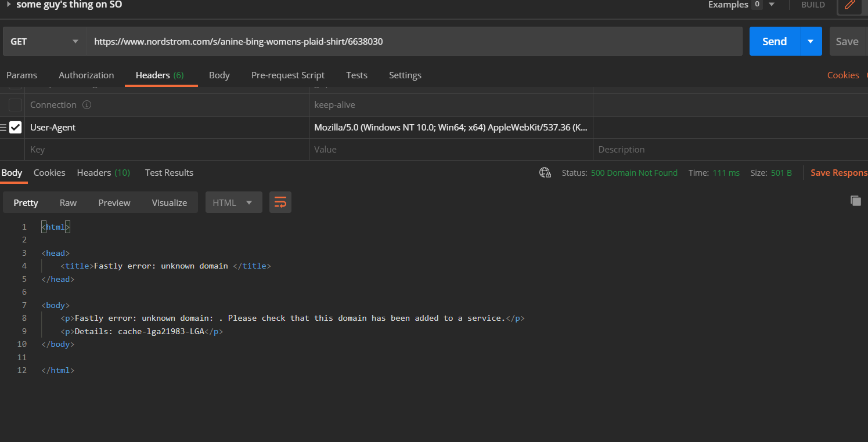Viewport: 868px width, 442px height.
Task: Open the Tests tab
Action: tap(356, 75)
